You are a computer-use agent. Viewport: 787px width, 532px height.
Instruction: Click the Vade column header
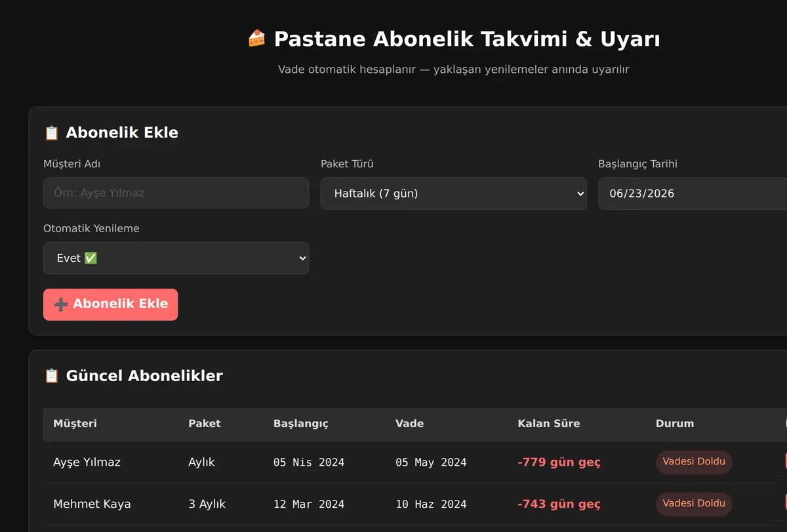pyautogui.click(x=410, y=424)
